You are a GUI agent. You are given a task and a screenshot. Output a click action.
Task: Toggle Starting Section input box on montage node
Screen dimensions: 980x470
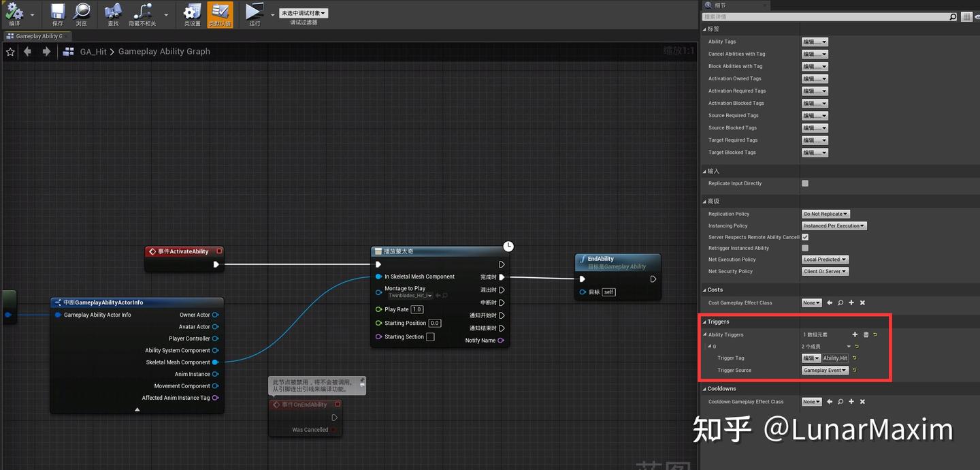[430, 336]
